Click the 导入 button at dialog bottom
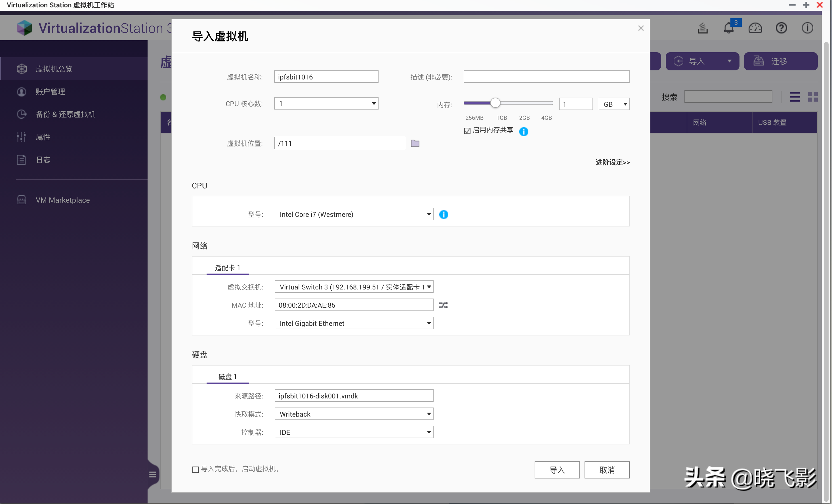 pyautogui.click(x=557, y=470)
